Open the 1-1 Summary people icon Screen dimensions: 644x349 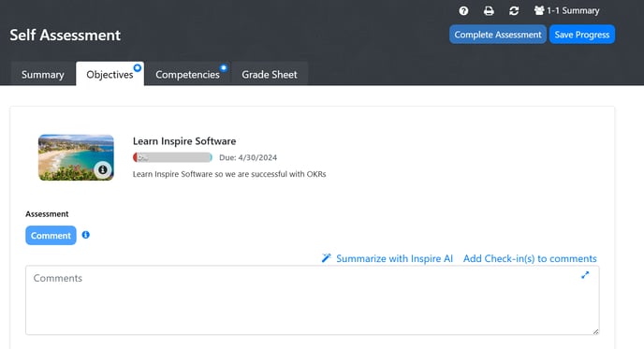[539, 10]
